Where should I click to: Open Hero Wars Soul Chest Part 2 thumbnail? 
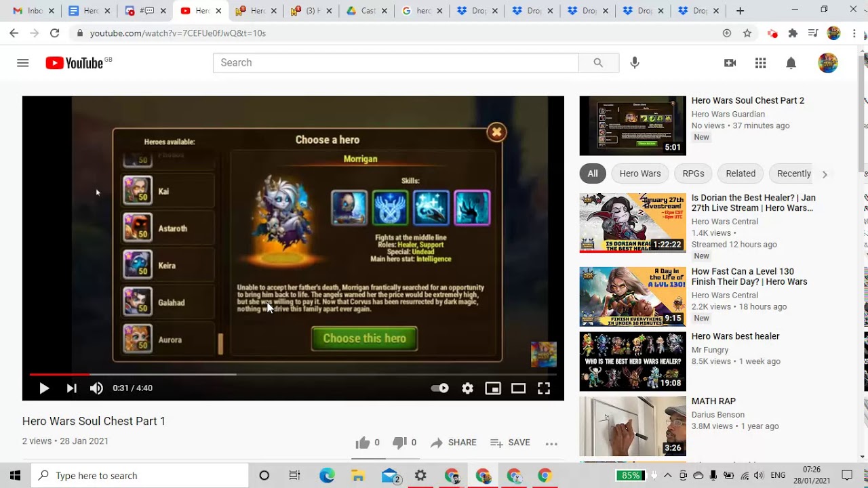[x=633, y=125]
